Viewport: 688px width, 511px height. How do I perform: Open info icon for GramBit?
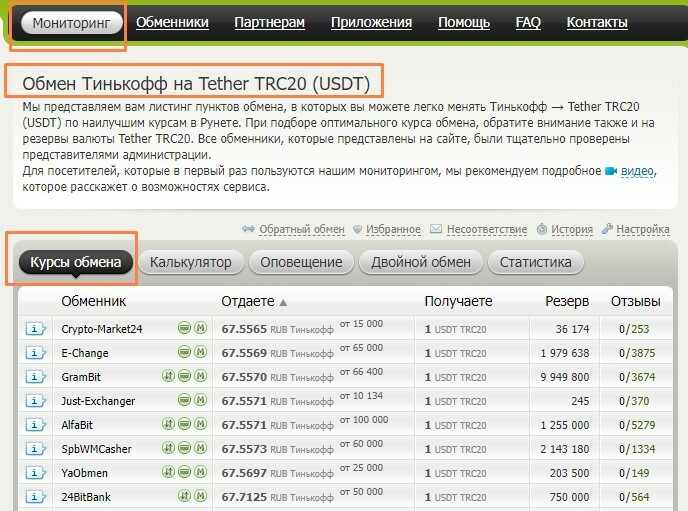36,377
